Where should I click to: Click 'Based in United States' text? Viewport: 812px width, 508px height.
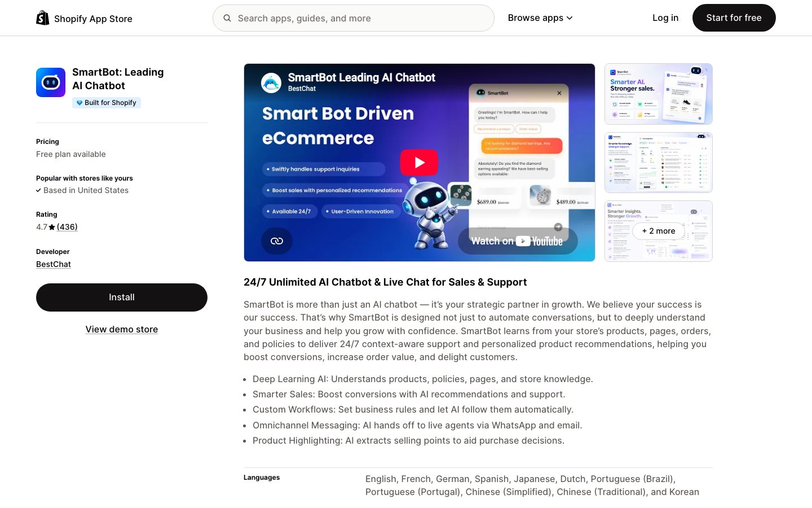[x=86, y=190]
